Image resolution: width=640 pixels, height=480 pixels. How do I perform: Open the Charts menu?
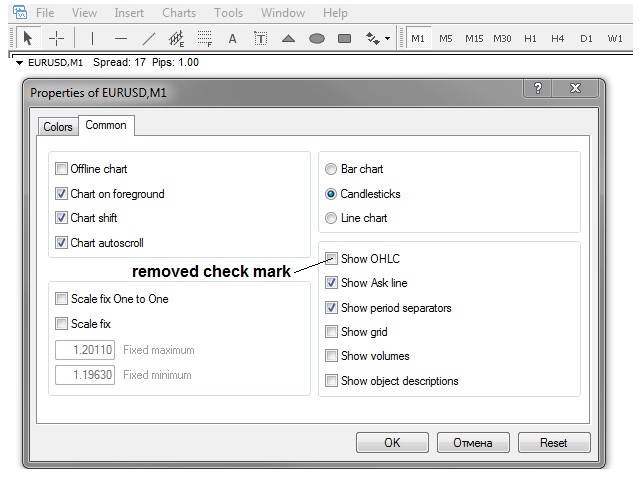click(x=179, y=13)
